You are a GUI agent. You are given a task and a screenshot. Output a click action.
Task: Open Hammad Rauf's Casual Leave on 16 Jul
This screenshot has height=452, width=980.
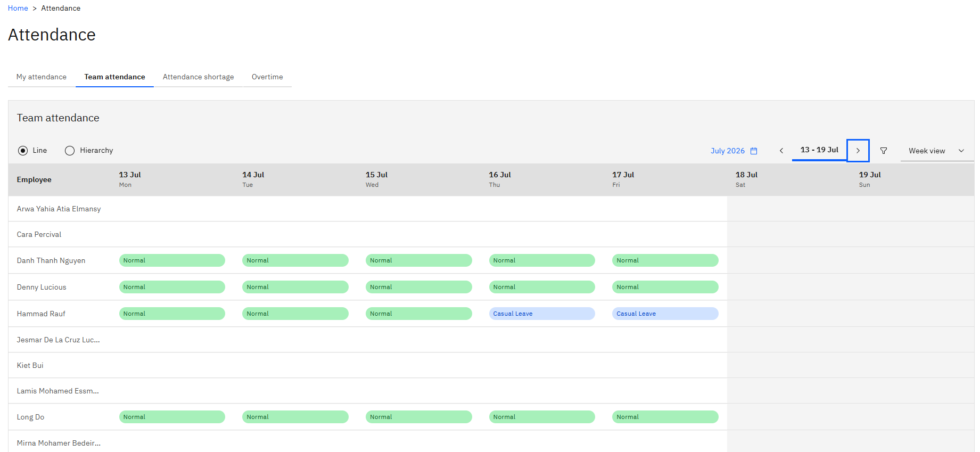pos(542,314)
